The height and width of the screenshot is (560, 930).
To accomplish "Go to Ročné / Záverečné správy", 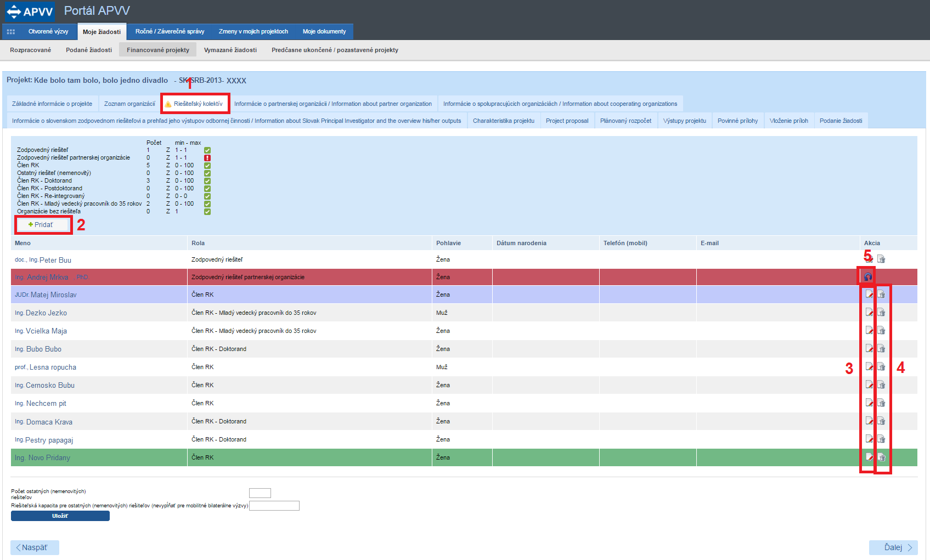I will (x=170, y=32).
